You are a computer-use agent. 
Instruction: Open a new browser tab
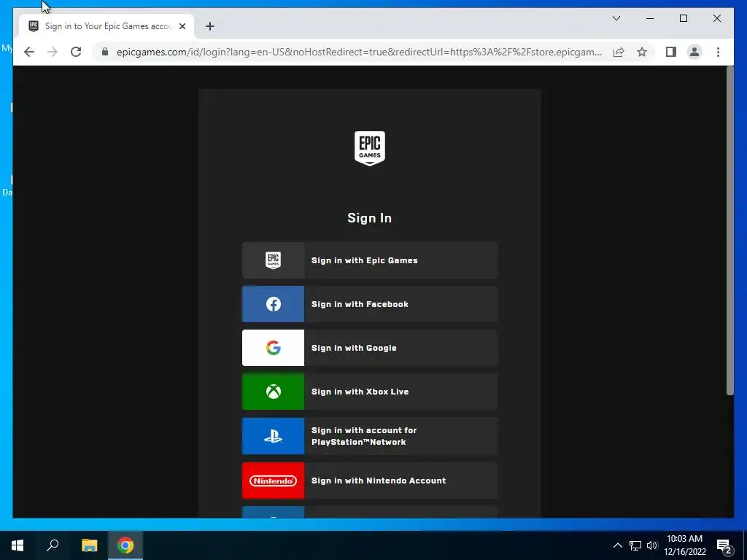209,26
